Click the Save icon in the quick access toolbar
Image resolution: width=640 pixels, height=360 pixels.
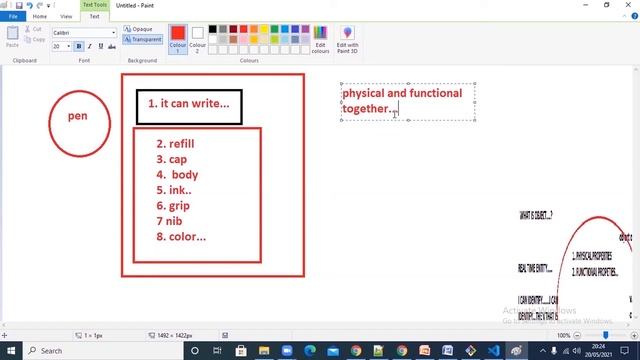[19, 5]
